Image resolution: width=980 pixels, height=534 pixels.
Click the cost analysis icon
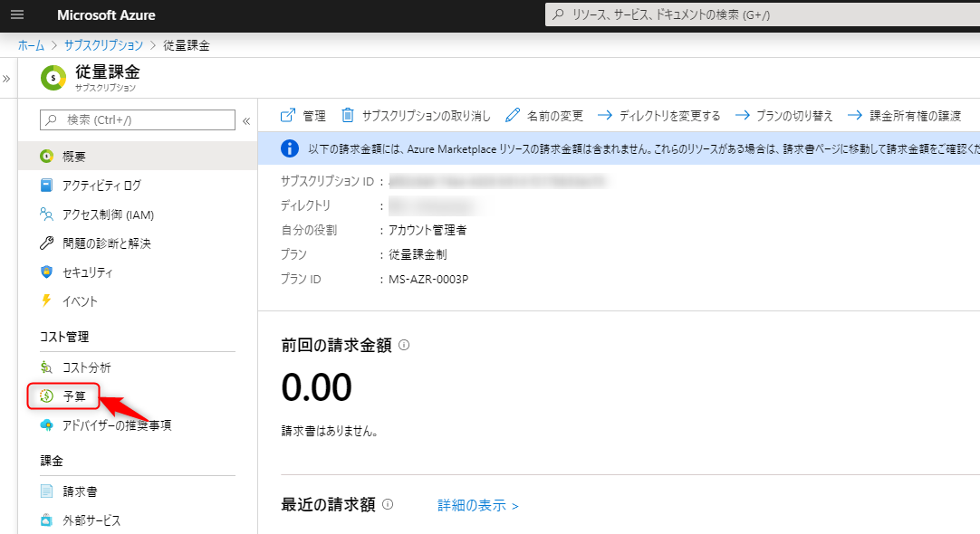[47, 367]
